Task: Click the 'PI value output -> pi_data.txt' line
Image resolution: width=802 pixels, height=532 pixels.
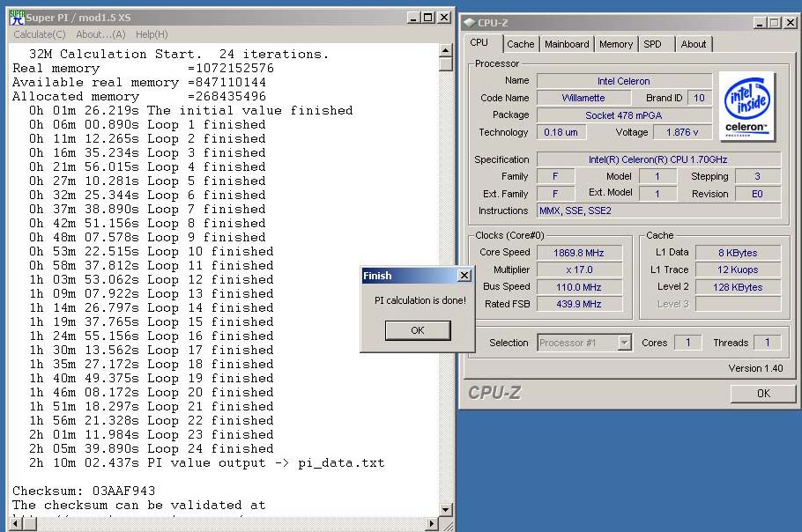Action: click(206, 463)
